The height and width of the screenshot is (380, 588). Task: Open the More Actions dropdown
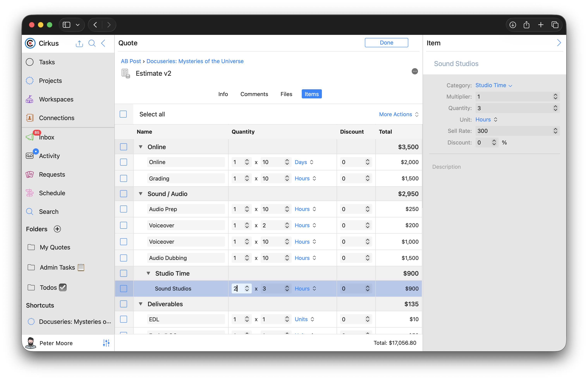click(399, 114)
